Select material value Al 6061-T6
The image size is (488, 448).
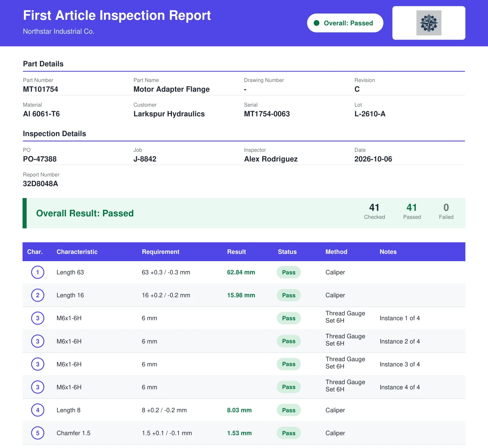click(x=41, y=114)
